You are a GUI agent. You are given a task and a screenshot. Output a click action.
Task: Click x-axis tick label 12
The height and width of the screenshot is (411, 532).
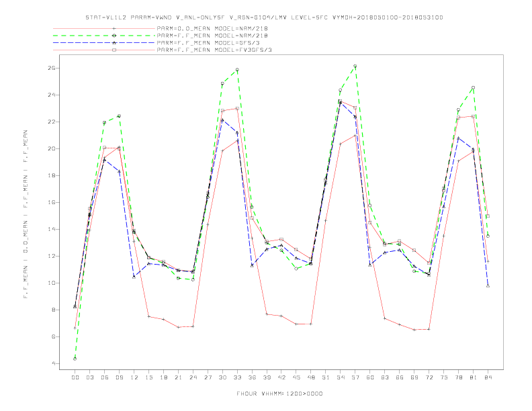pos(134,377)
